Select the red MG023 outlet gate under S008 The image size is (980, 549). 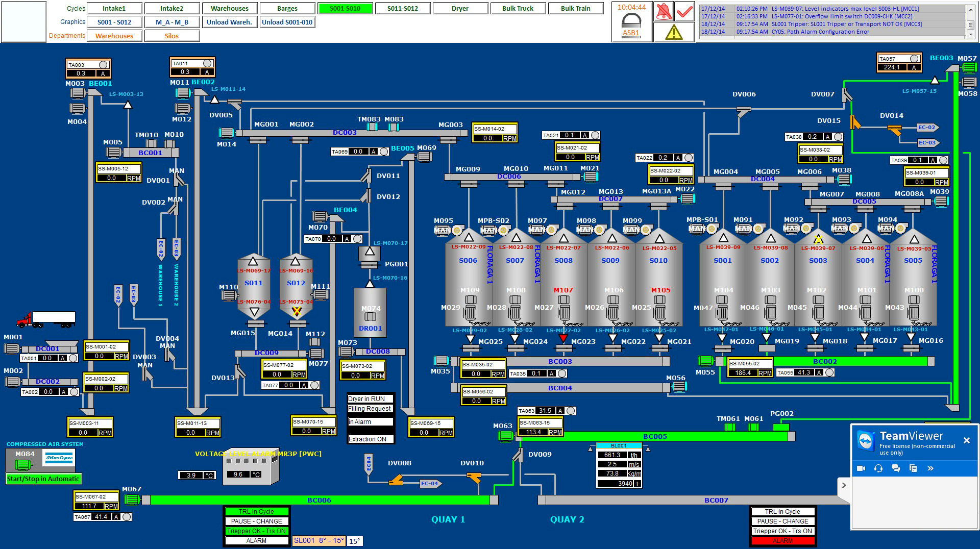click(x=563, y=339)
